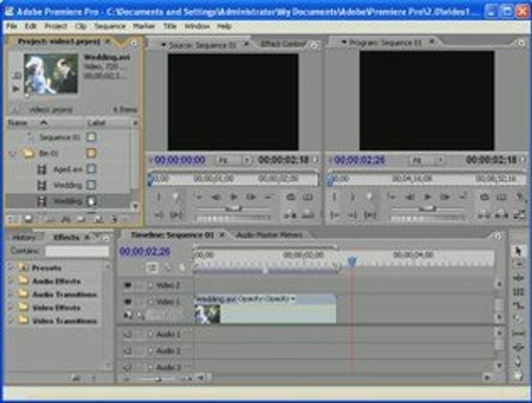The height and width of the screenshot is (403, 532).
Task: Mute the Audio 1 track
Action: coord(128,334)
